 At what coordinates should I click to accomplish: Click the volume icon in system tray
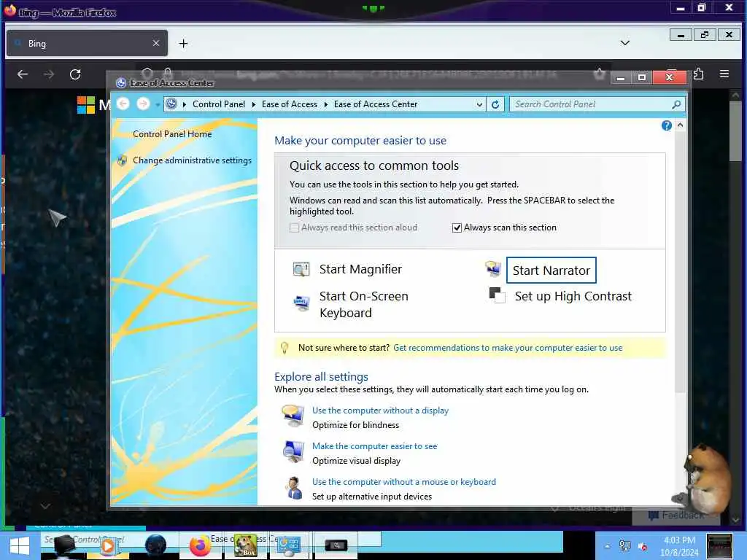click(x=643, y=546)
